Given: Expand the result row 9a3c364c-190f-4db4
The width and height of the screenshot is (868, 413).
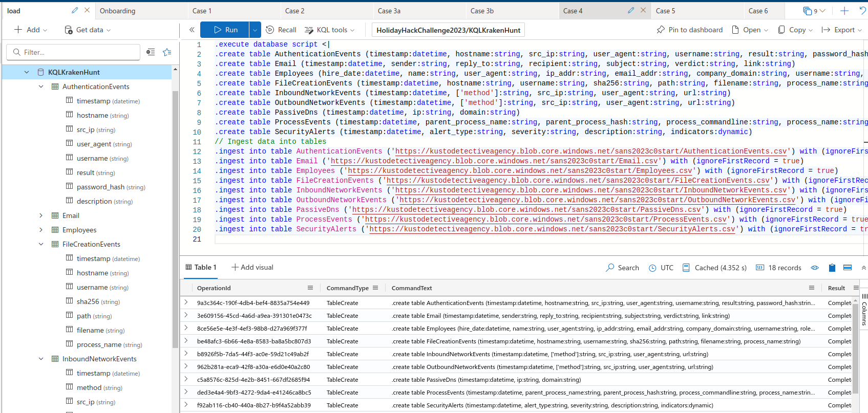Looking at the screenshot, I should tap(186, 302).
